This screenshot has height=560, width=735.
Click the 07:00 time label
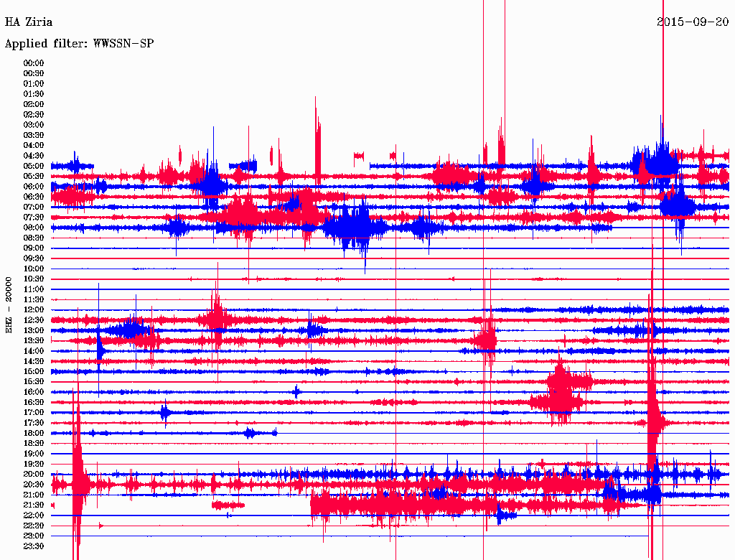pyautogui.click(x=34, y=207)
